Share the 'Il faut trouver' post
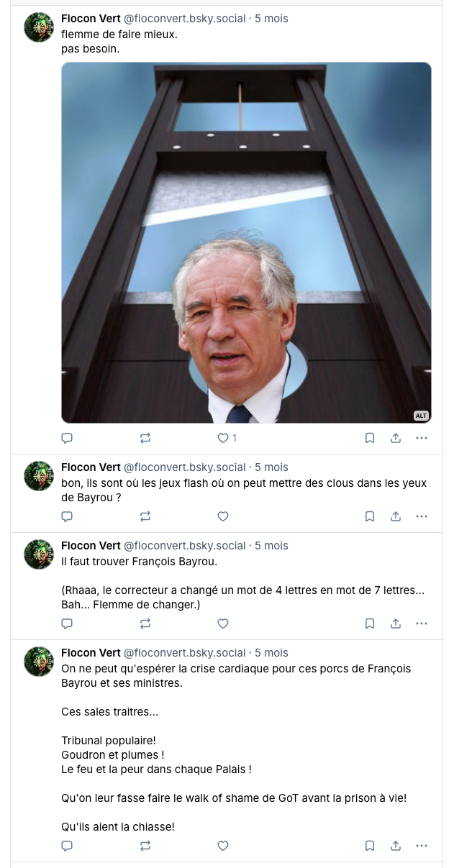 pos(396,623)
